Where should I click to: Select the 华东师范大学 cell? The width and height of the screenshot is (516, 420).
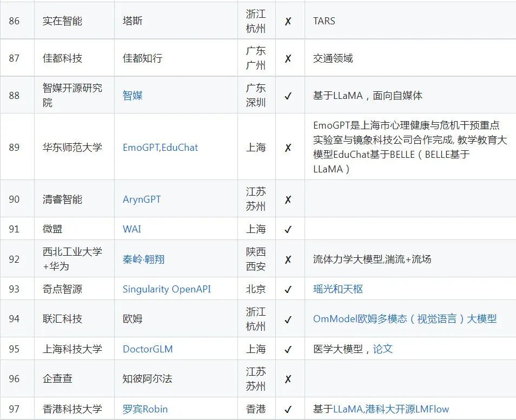pos(75,146)
